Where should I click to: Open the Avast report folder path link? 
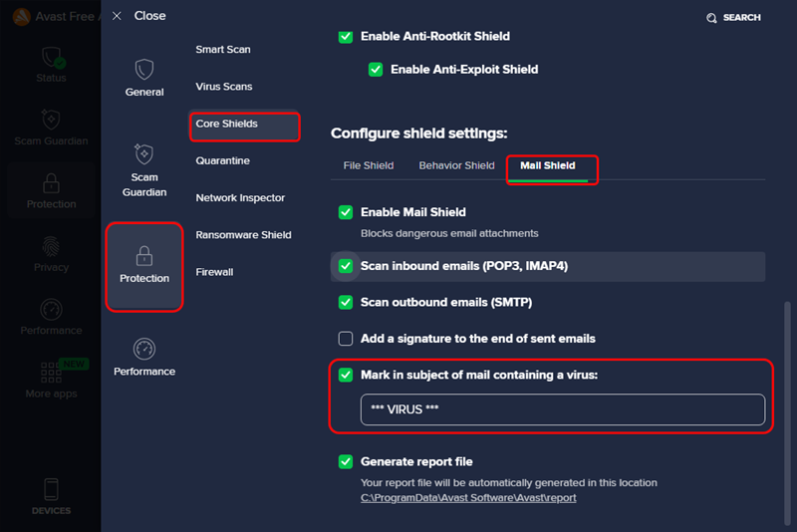[468, 498]
